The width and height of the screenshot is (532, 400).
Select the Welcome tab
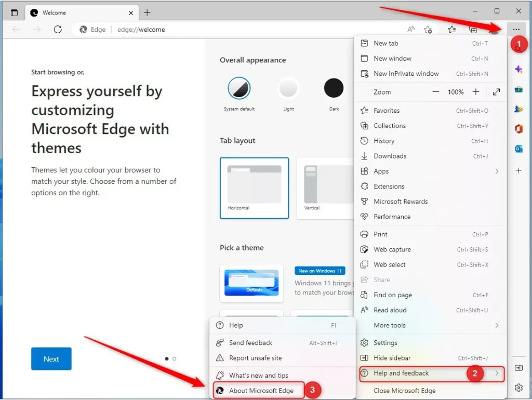82,13
